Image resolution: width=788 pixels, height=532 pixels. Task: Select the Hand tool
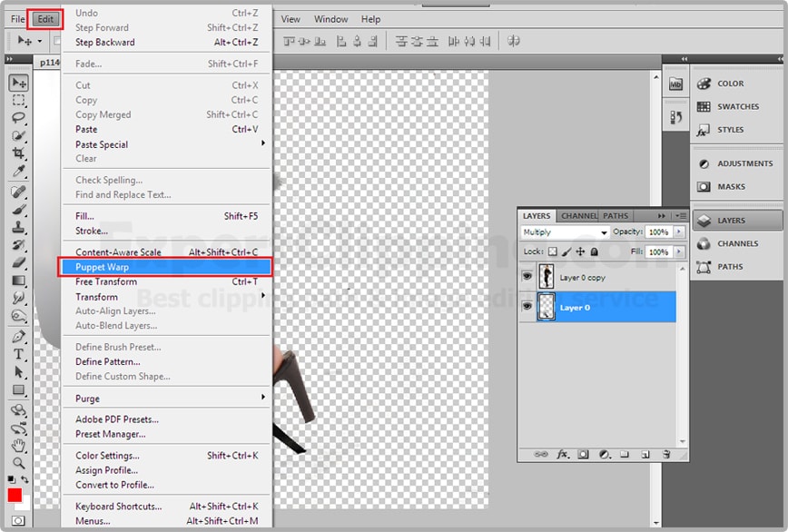(18, 445)
